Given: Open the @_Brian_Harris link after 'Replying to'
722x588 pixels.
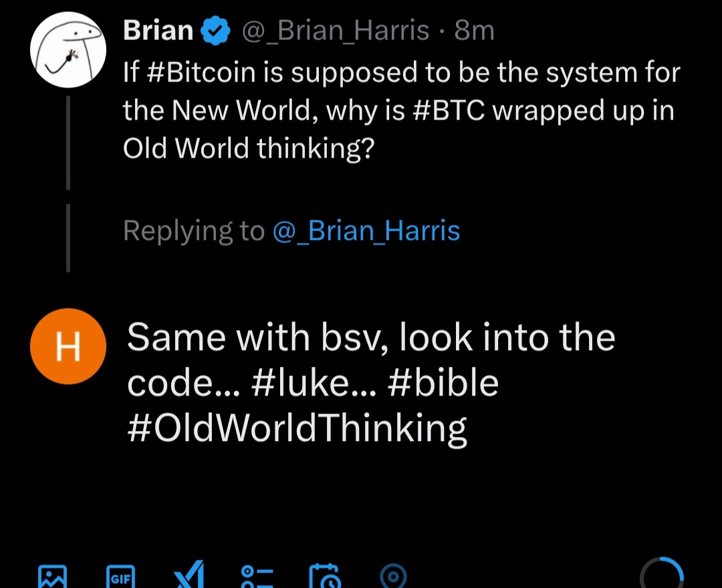Looking at the screenshot, I should [x=366, y=230].
